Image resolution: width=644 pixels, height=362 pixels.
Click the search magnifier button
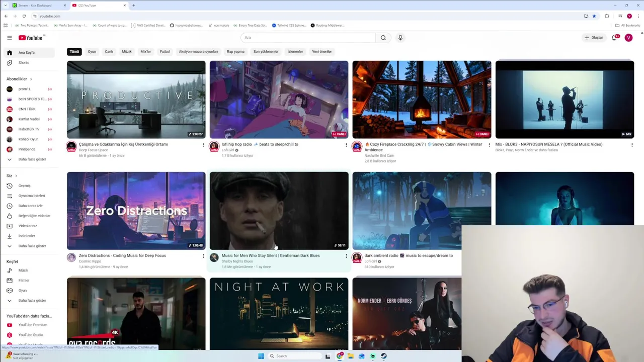[x=383, y=38]
